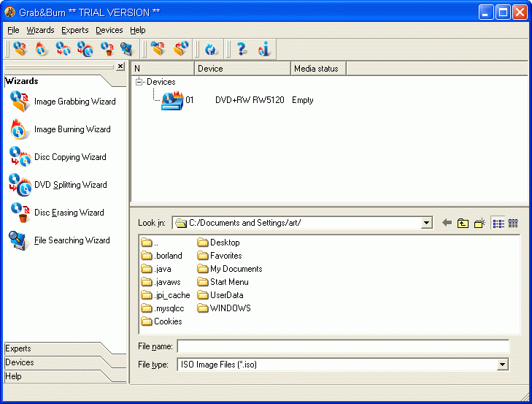
Task: Start the DVD Splitting Wizard
Action: coord(58,185)
